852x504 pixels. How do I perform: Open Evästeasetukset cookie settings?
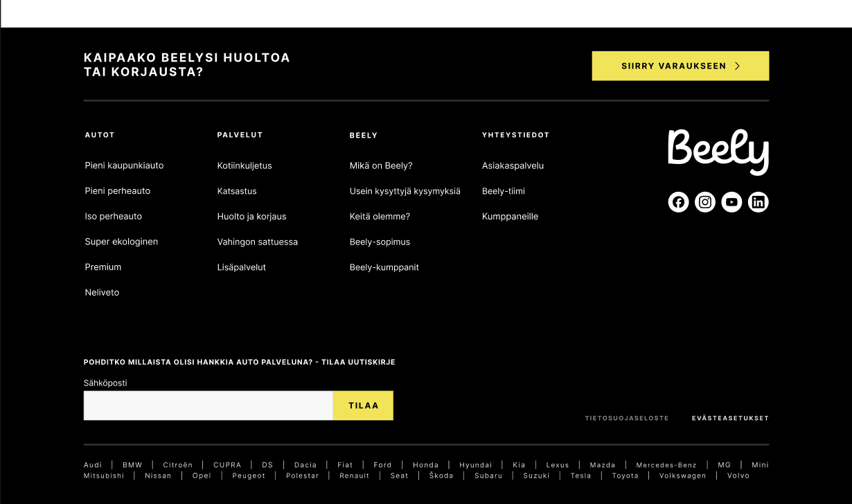(x=730, y=418)
